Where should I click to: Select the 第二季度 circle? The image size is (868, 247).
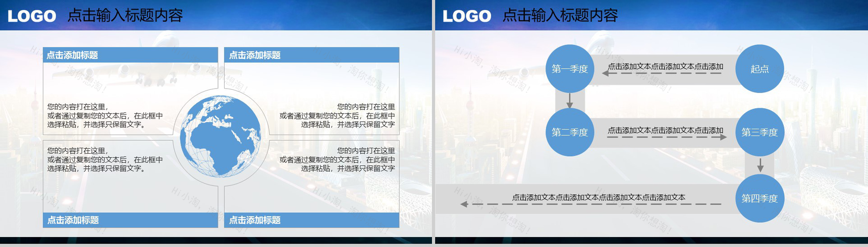[x=570, y=132]
